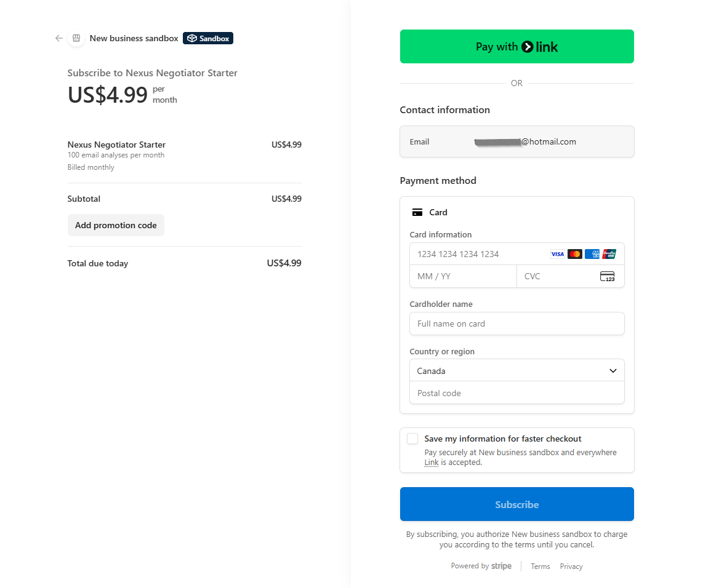Click the Full name on card field

point(517,324)
